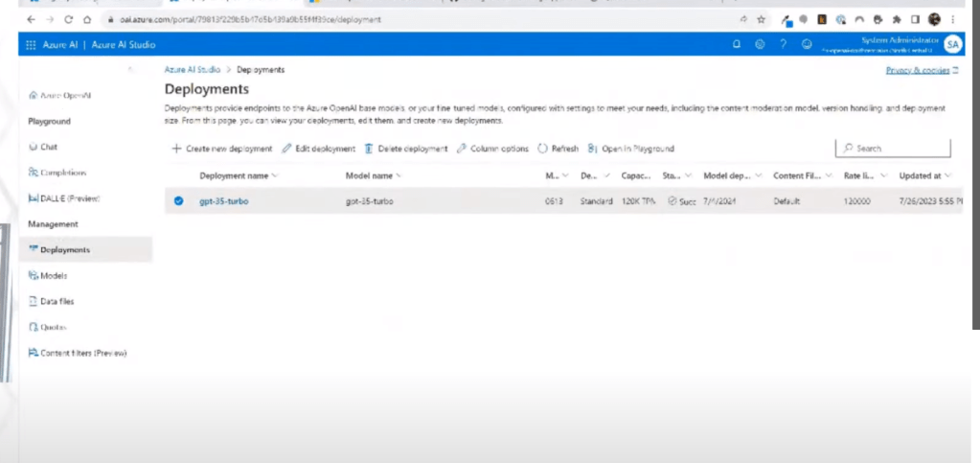Open the Completions playground
Image resolution: width=980 pixels, height=463 pixels.
pos(57,173)
